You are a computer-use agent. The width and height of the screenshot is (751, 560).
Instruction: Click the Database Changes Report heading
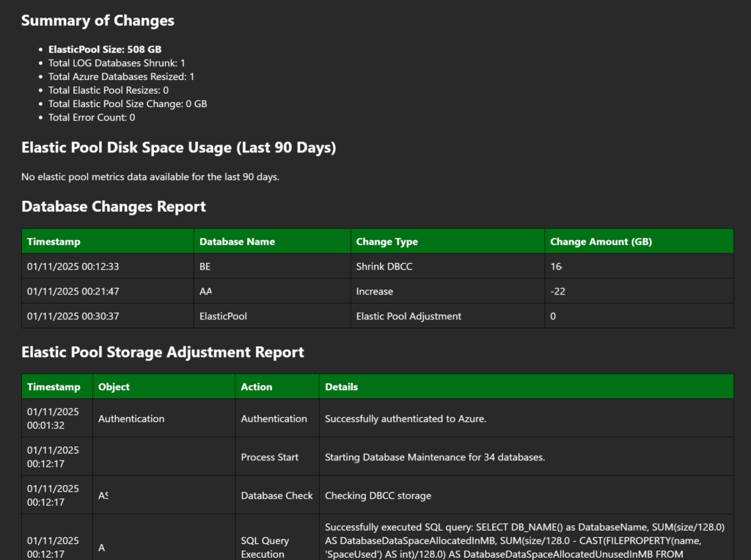[x=114, y=207]
